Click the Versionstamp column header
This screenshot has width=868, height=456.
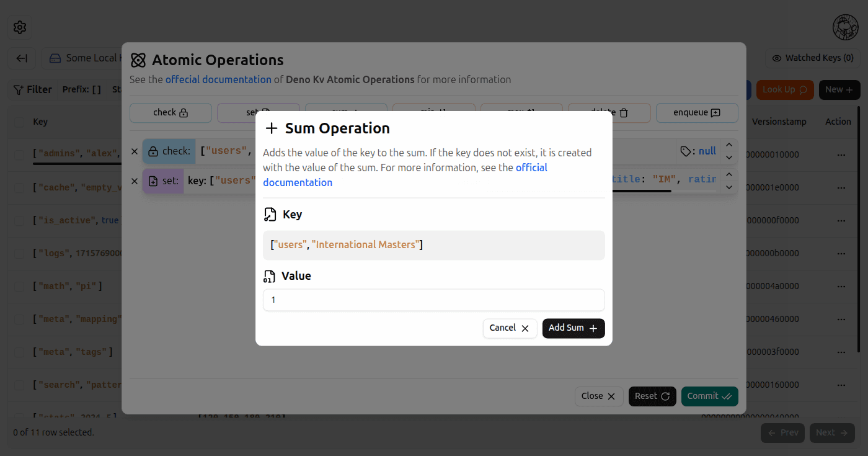click(x=779, y=122)
